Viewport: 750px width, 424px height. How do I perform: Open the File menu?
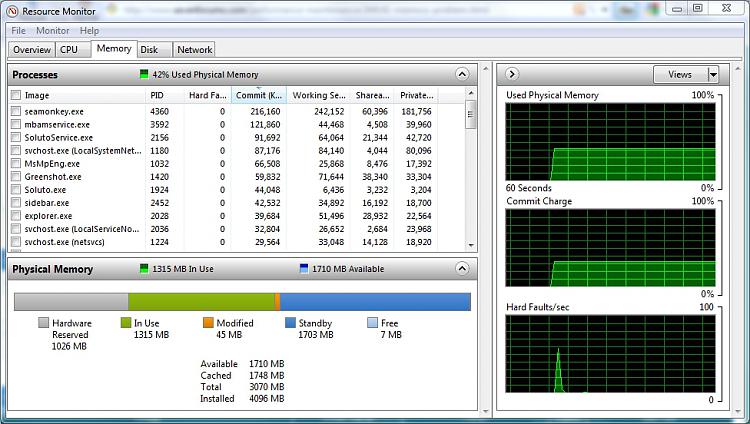click(19, 31)
